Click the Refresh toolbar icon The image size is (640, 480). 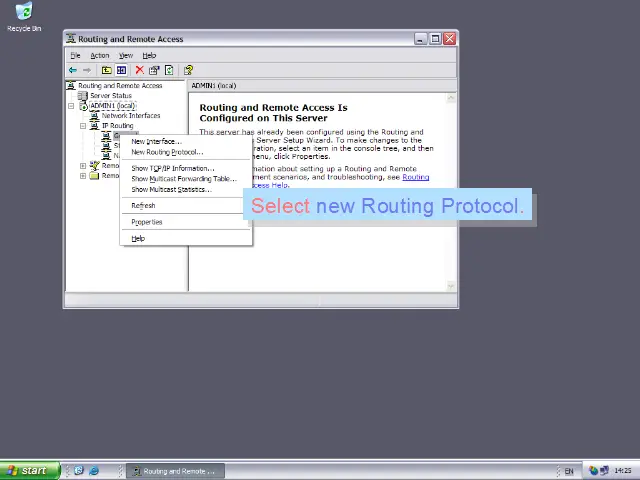tap(169, 70)
